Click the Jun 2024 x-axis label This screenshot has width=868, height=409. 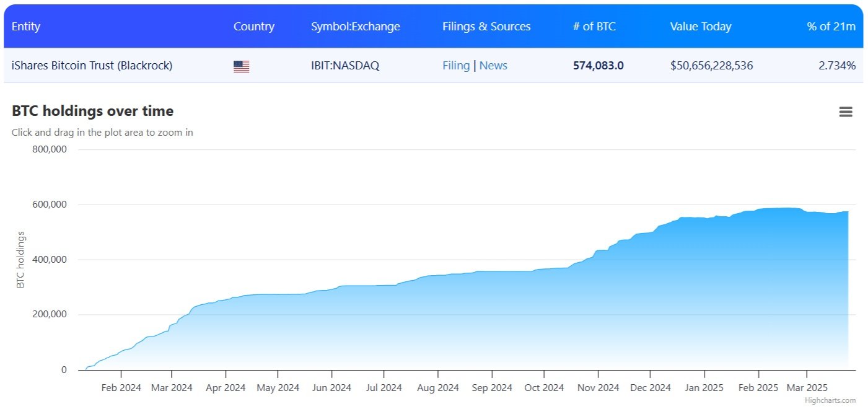click(331, 388)
